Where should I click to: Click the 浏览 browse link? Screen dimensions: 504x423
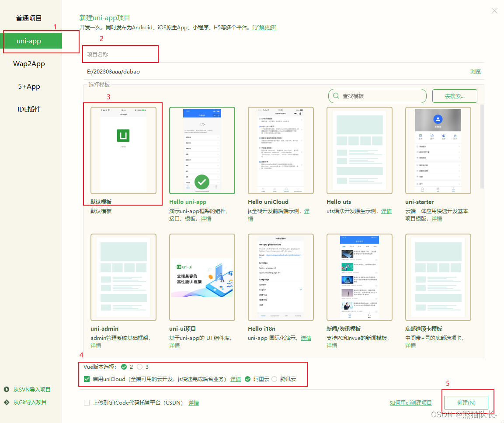click(x=476, y=71)
